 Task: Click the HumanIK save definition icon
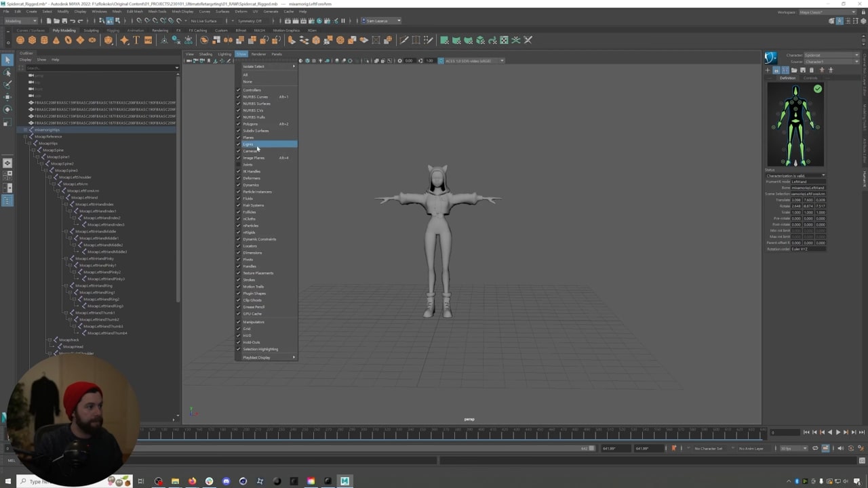coord(802,70)
